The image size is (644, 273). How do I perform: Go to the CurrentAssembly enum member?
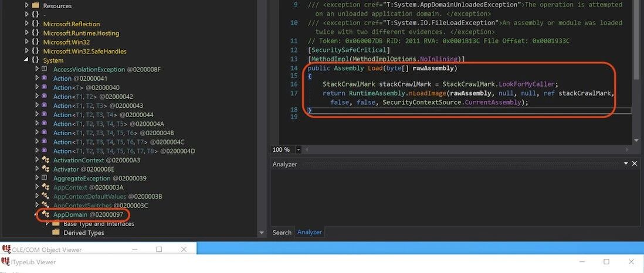493,102
